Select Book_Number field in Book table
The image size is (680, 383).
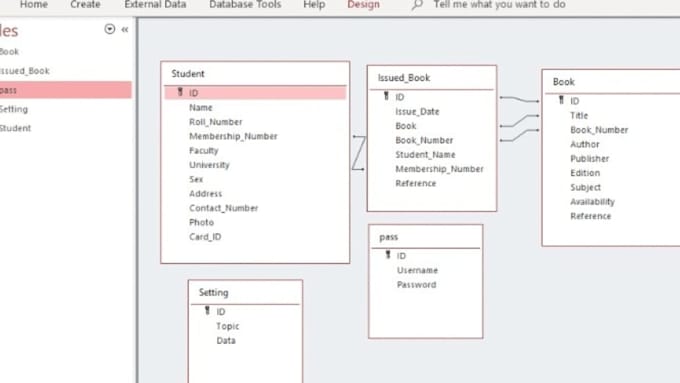tap(599, 130)
